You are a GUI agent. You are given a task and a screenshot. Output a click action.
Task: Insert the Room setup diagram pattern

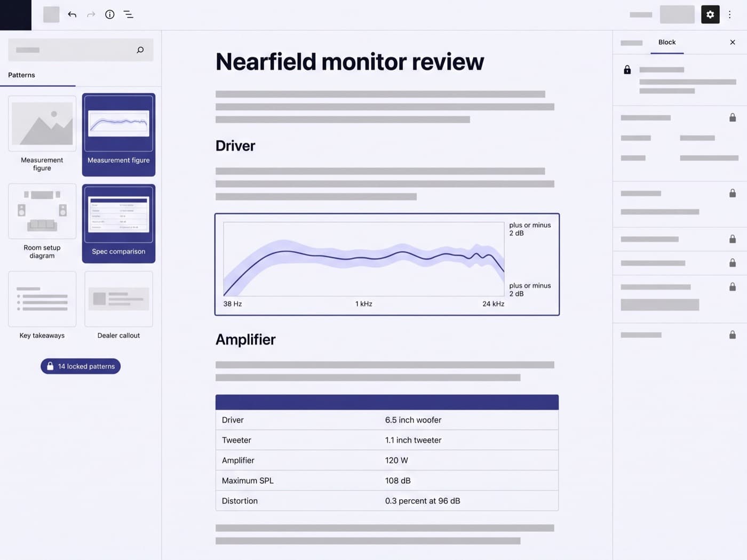tap(42, 222)
